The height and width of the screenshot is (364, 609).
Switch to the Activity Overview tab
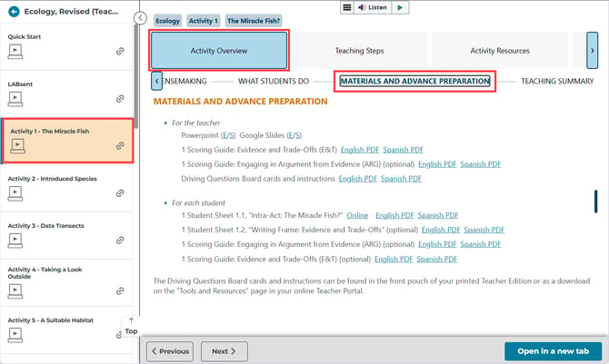(219, 51)
